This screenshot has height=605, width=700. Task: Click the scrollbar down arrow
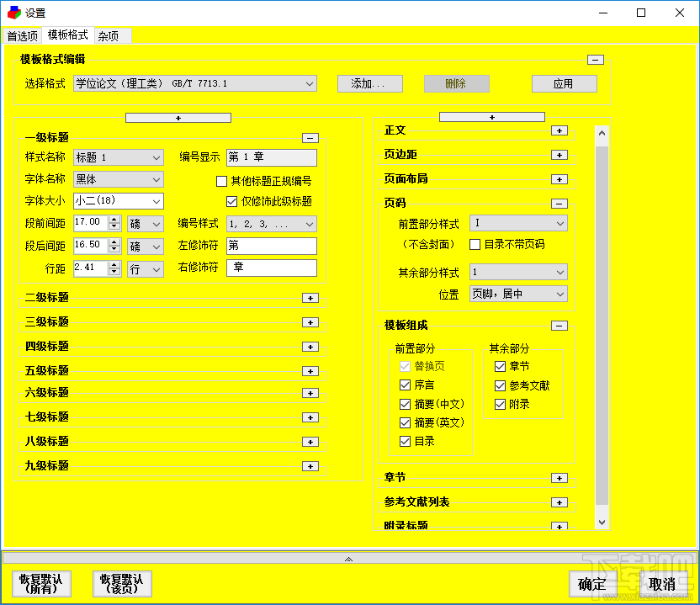tap(602, 522)
